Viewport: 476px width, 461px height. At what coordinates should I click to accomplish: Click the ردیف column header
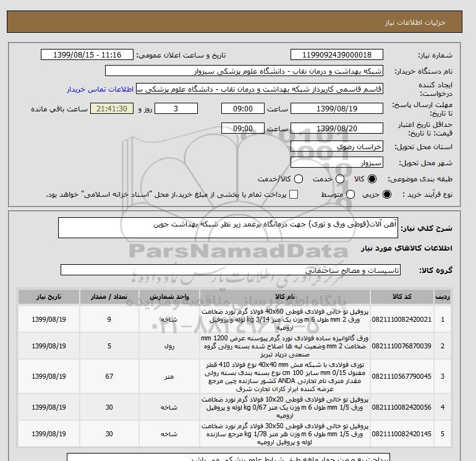point(443,296)
